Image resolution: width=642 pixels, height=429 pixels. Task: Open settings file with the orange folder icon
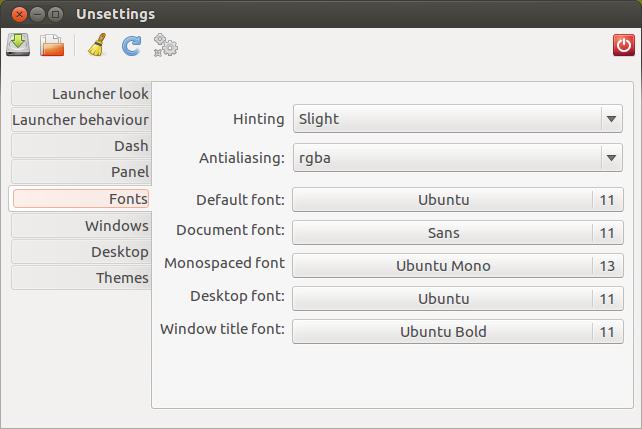52,45
